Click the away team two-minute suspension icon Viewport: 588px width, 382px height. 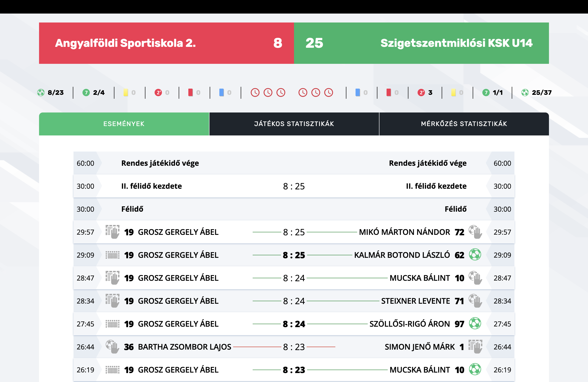421,93
